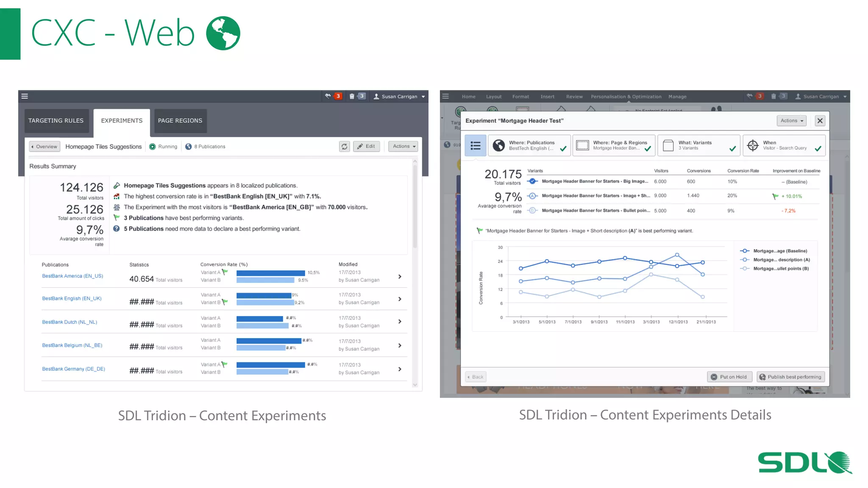
Task: Click the -7,2% improvement value
Action: click(x=789, y=211)
